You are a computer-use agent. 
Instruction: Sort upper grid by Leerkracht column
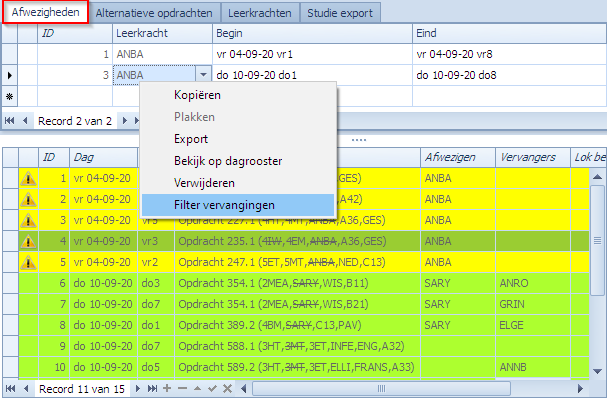coord(163,33)
